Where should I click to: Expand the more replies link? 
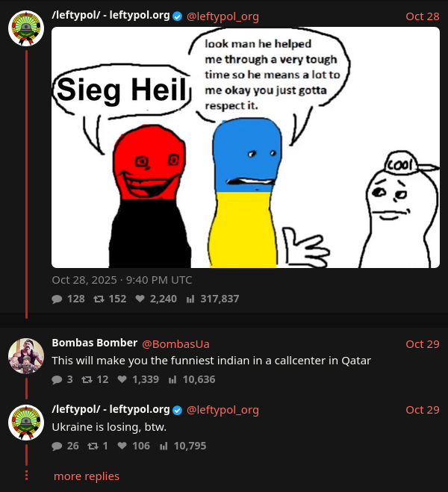[87, 476]
